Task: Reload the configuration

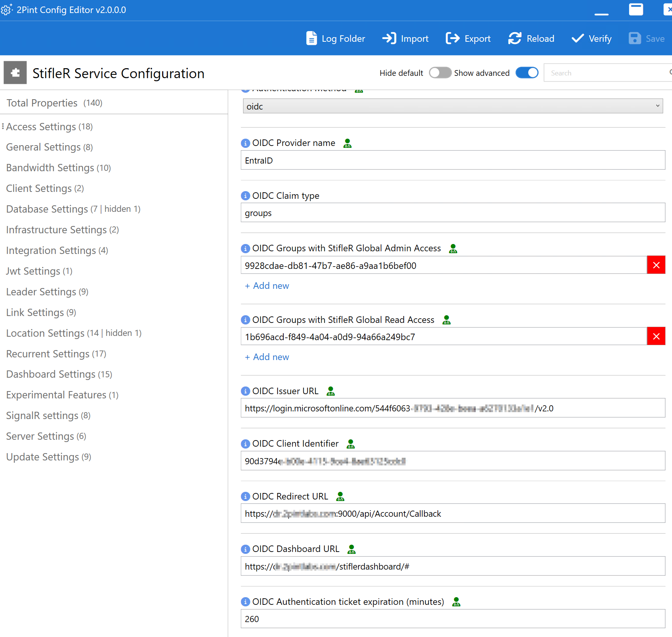Action: [x=531, y=39]
